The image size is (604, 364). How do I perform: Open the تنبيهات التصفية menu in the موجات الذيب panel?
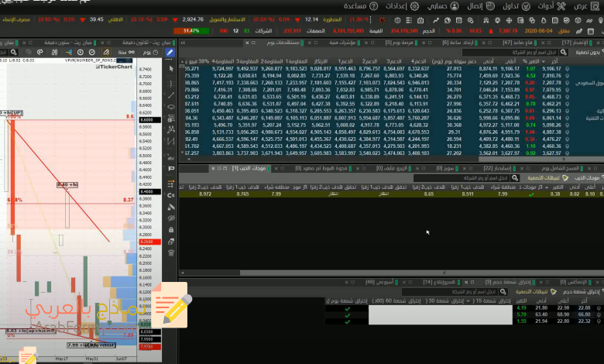point(547,178)
